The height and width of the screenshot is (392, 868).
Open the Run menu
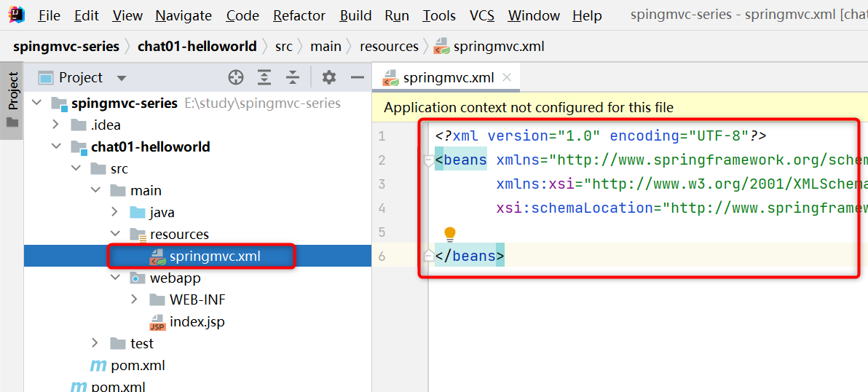tap(397, 15)
